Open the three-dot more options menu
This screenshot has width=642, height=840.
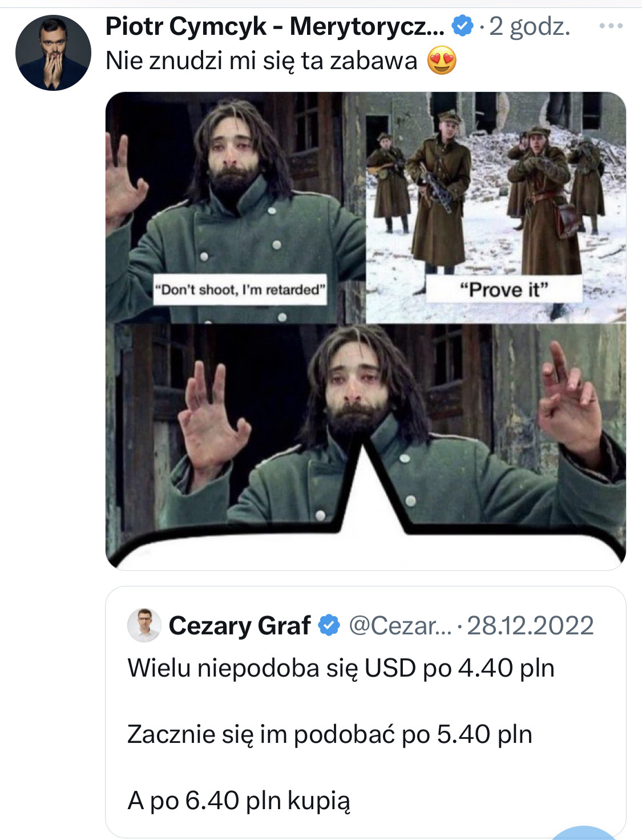(x=611, y=26)
